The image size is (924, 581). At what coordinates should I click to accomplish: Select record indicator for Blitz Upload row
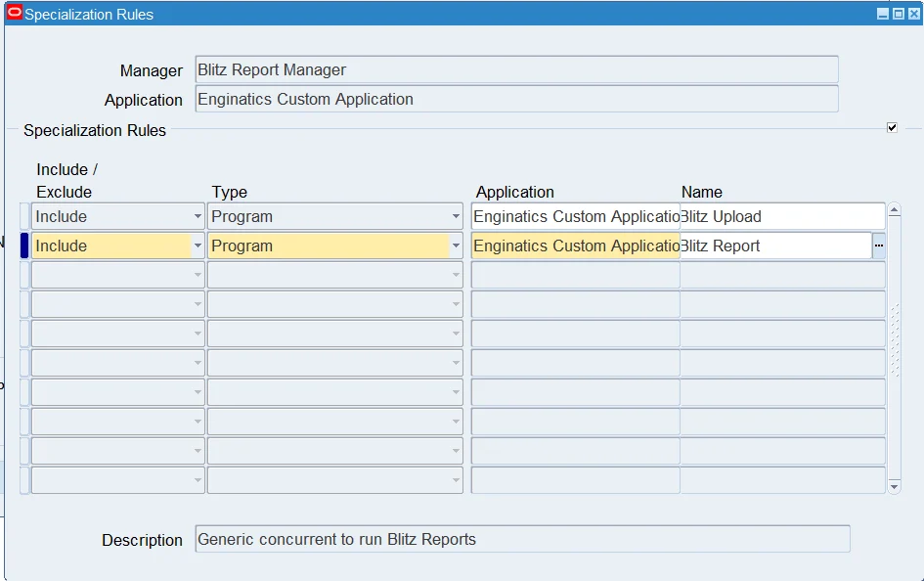click(24, 216)
